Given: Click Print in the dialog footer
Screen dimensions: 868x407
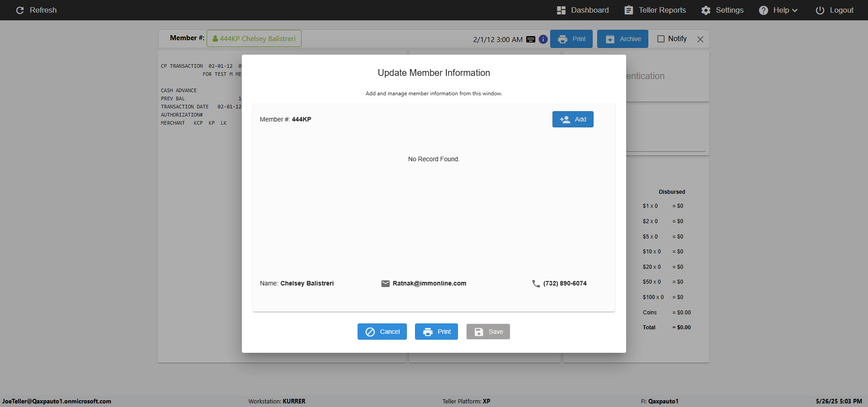Looking at the screenshot, I should click(x=436, y=332).
